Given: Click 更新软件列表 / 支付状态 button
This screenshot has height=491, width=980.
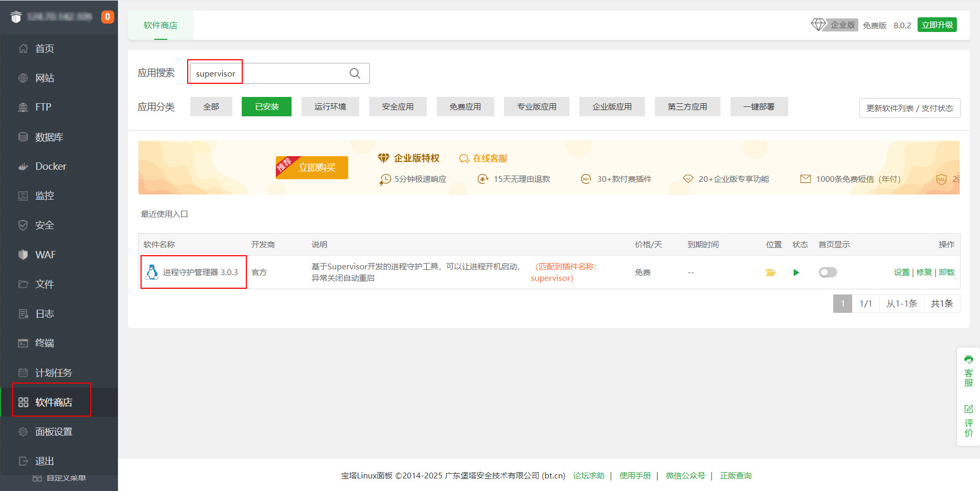Looking at the screenshot, I should (x=909, y=108).
